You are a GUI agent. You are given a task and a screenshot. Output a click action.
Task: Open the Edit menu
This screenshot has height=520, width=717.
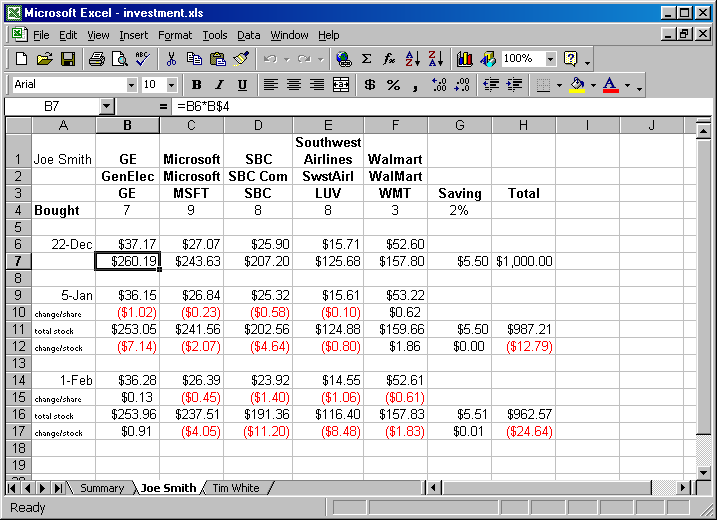(x=68, y=35)
